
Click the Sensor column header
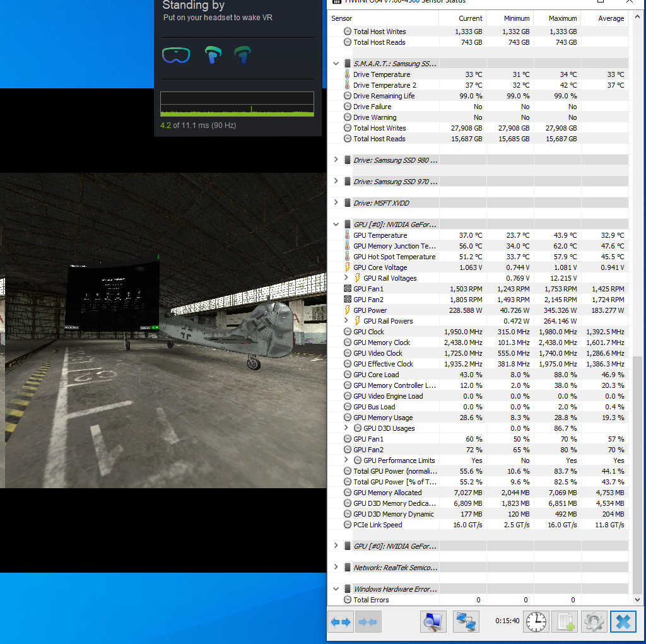(383, 18)
